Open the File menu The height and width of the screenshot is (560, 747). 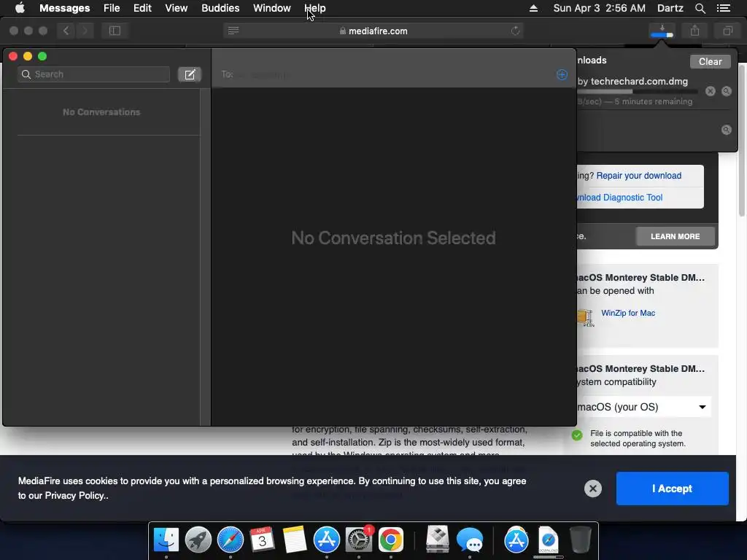[112, 8]
